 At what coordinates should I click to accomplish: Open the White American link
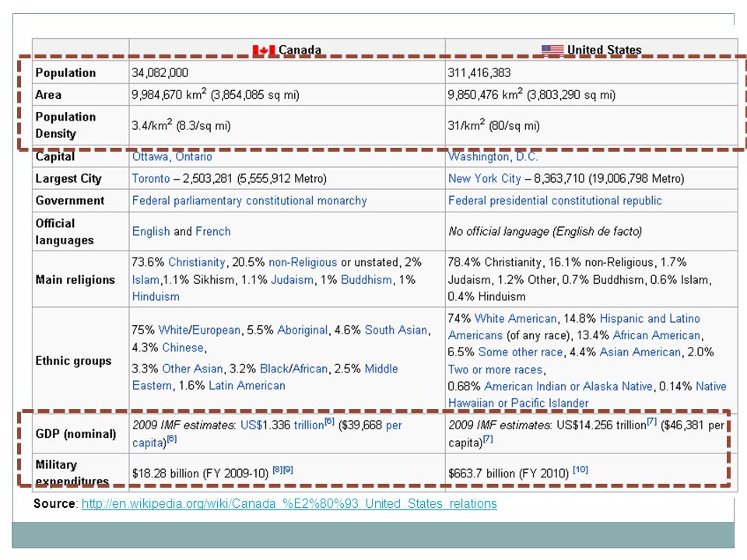pos(515,319)
